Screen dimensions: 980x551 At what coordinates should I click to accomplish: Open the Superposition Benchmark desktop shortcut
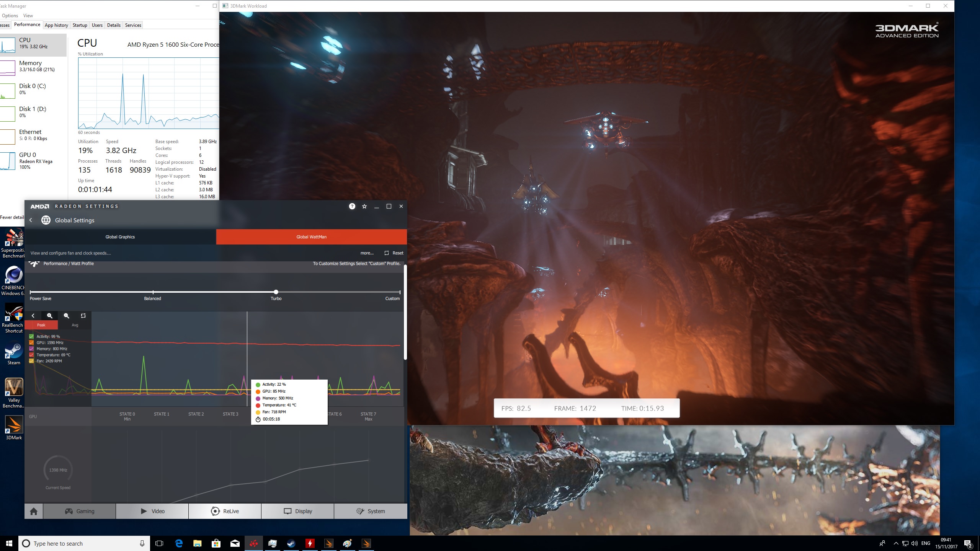[x=13, y=243]
